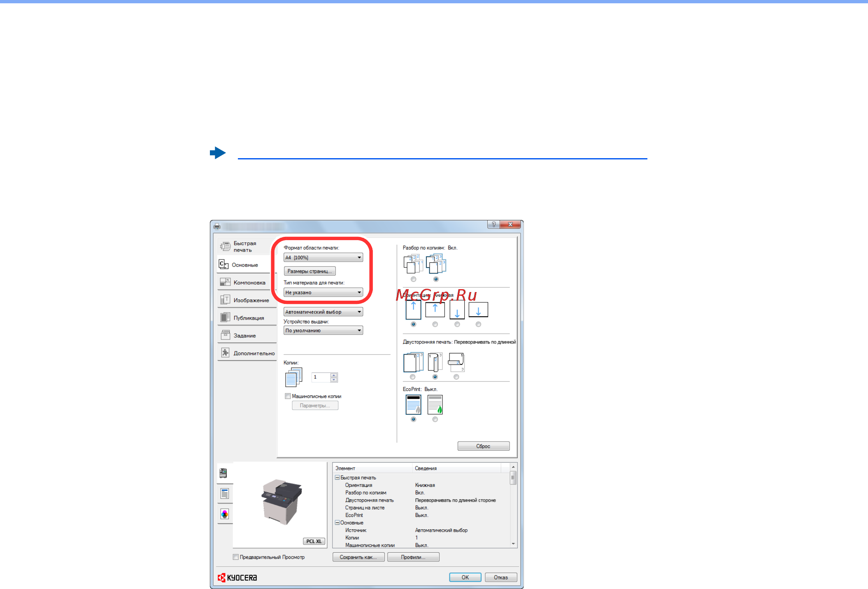Click the flip on short edge icon
The height and width of the screenshot is (589, 868).
[x=456, y=362]
